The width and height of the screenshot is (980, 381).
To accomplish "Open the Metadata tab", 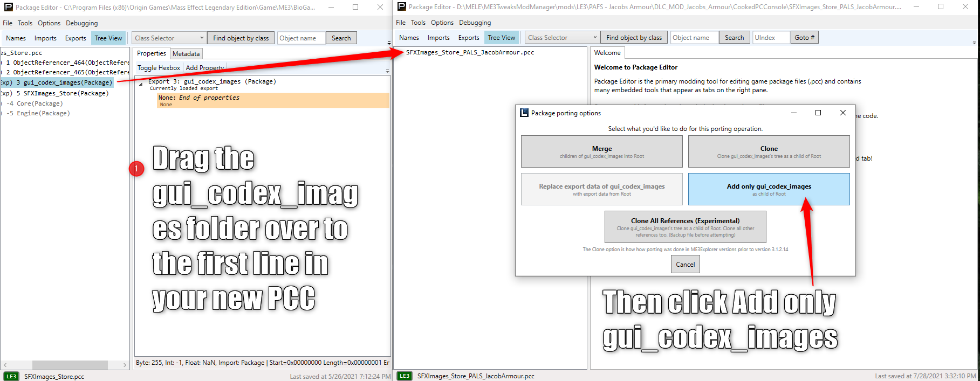I will coord(186,54).
